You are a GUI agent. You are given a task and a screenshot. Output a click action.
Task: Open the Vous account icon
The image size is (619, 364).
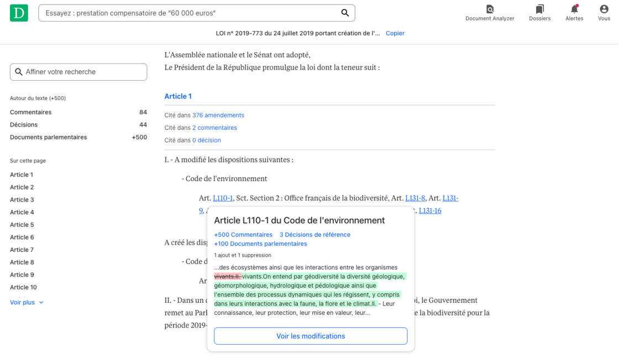(604, 9)
